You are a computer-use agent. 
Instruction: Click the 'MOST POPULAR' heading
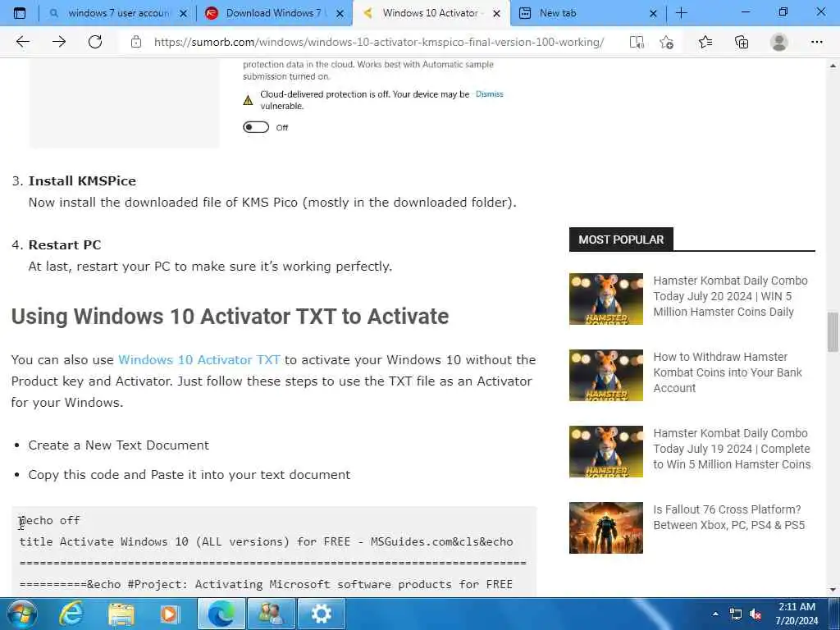pos(621,240)
